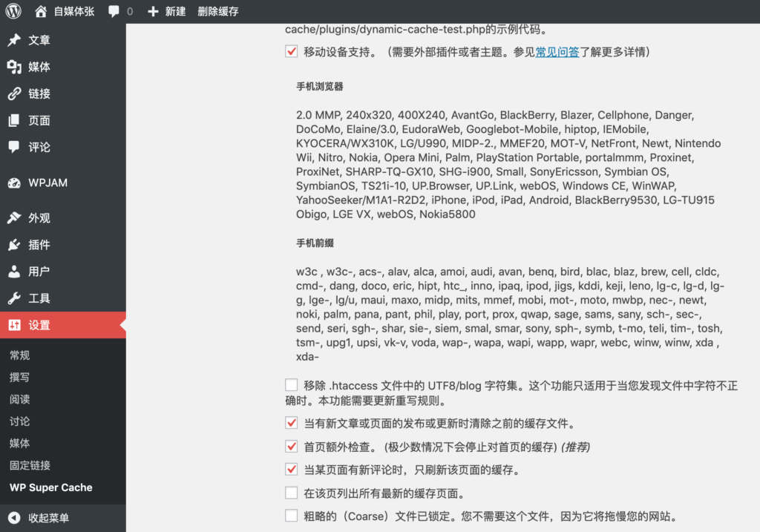Screen dimensions: 760x532
Task: Go to 阅读 settings submenu
Action: pos(20,399)
